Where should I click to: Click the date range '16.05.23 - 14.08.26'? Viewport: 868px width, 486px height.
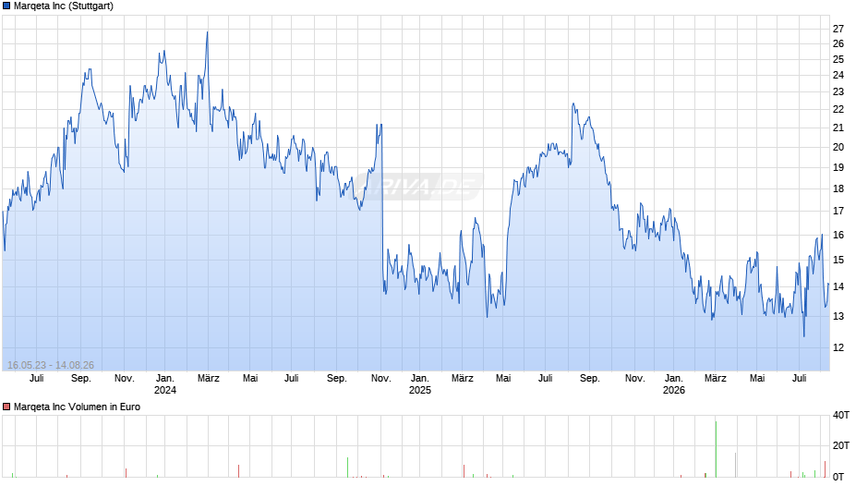[51, 365]
